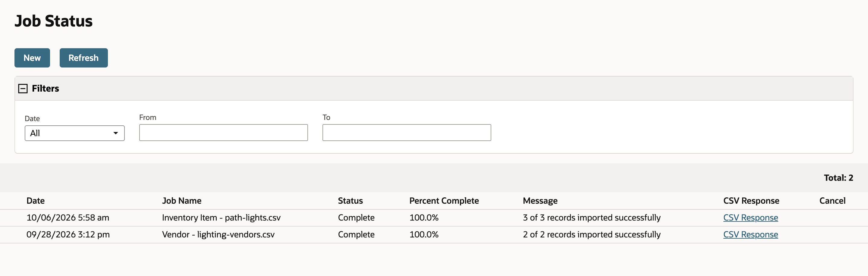This screenshot has width=868, height=276.
Task: Open the Date filter dropdown
Action: [74, 133]
